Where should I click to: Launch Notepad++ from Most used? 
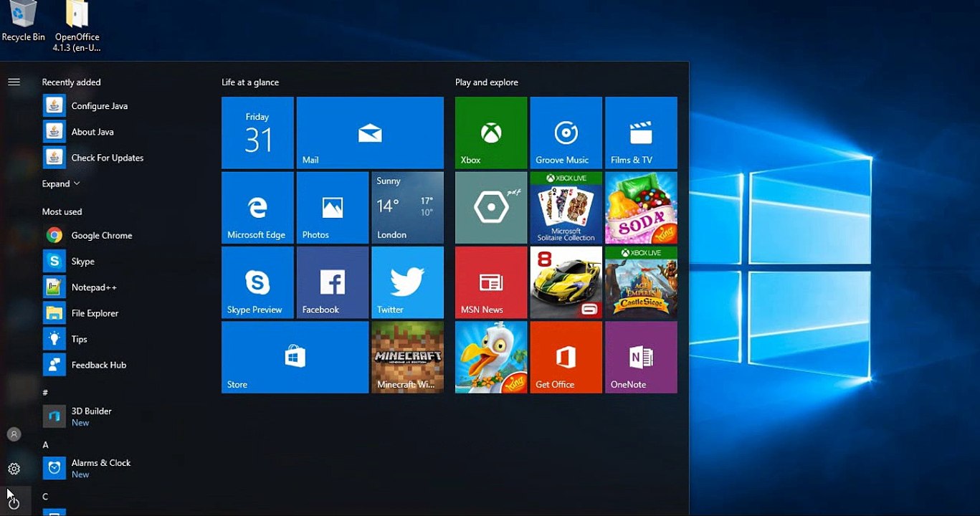tap(93, 287)
